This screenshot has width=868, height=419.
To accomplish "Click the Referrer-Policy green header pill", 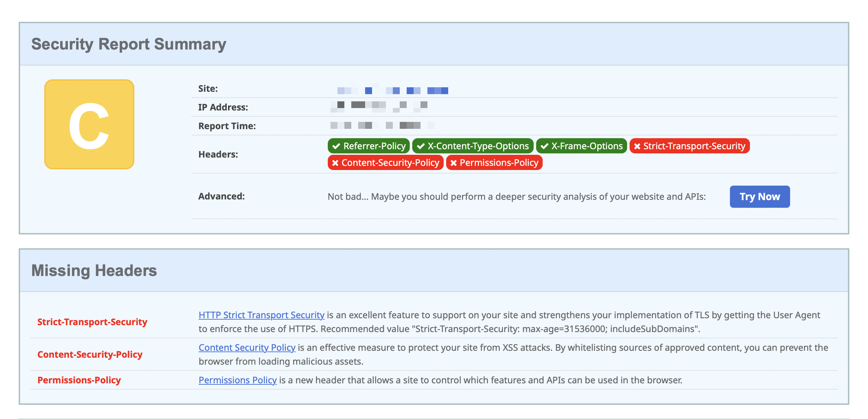I will pos(369,146).
